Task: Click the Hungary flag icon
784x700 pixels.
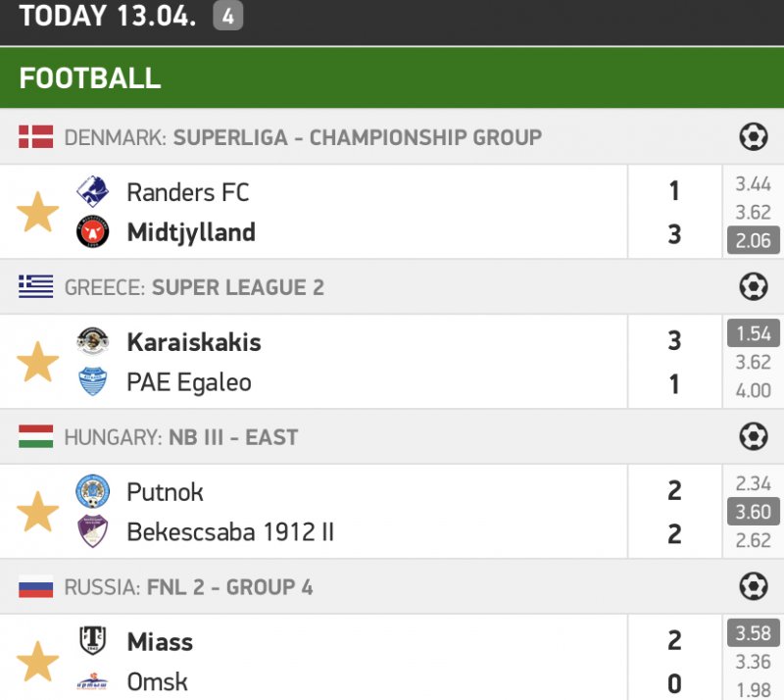Action: [36, 437]
